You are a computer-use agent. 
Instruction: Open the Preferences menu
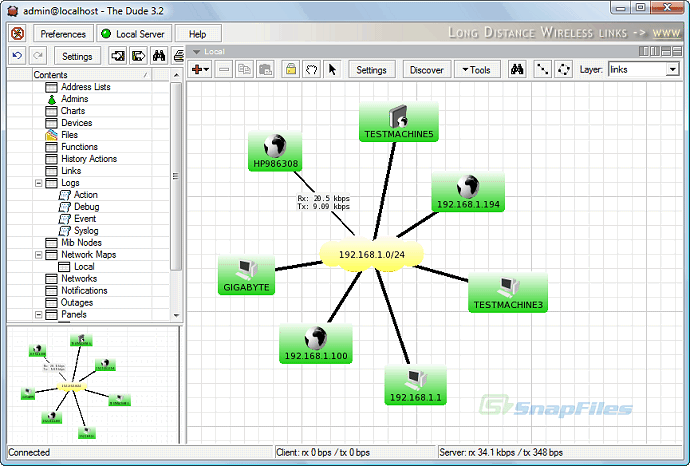tap(63, 34)
